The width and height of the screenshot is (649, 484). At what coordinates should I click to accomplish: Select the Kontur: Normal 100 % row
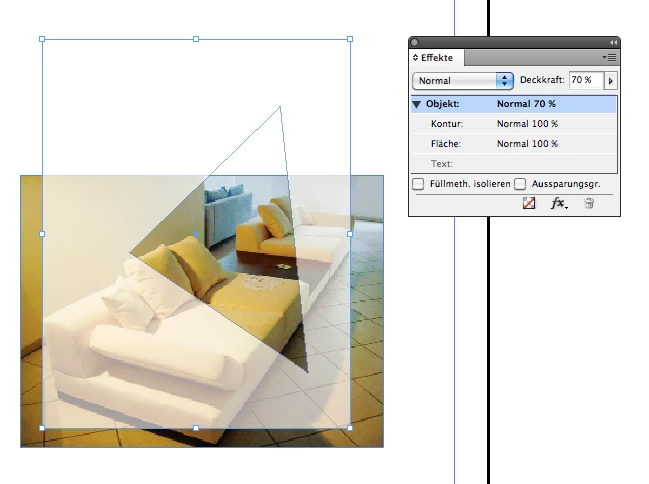pos(514,124)
